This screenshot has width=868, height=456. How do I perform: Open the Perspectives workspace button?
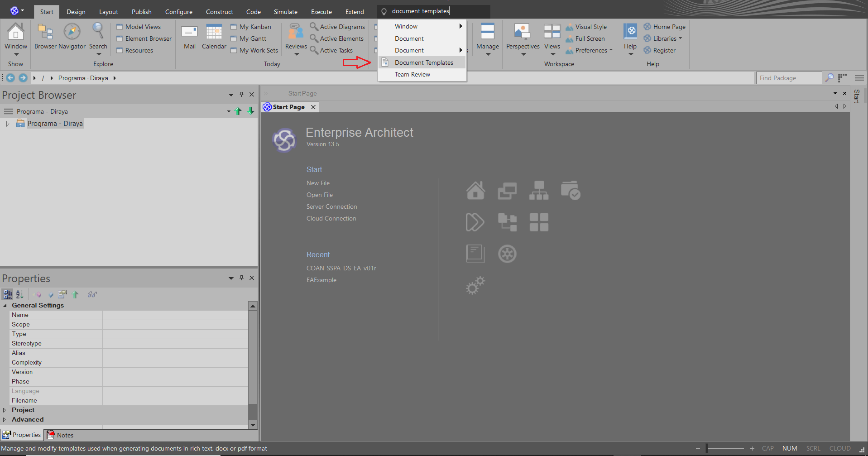(523, 39)
